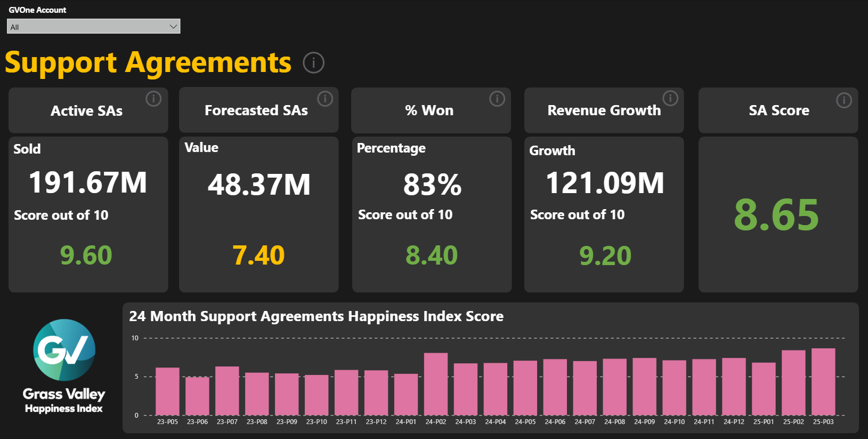Select the Revenue Growth header card
868x439 pixels.
[604, 110]
